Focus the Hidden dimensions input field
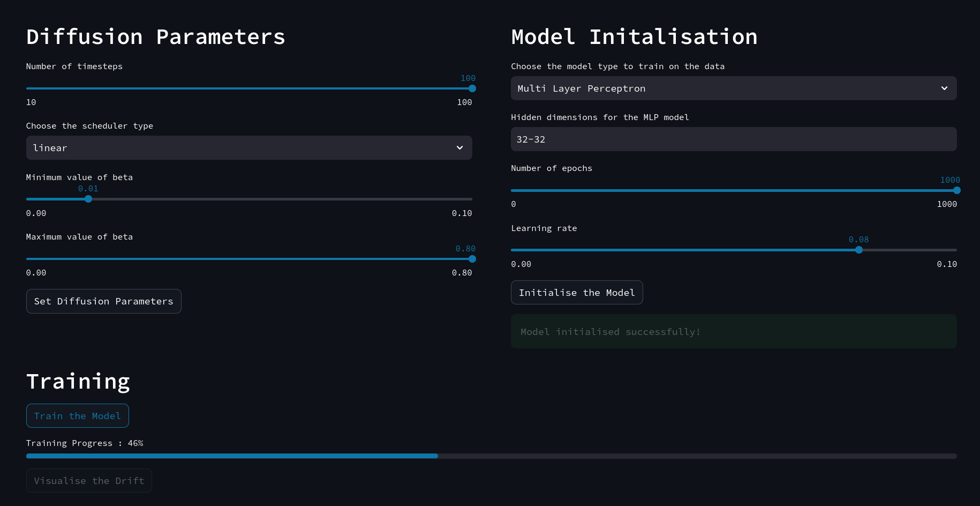The image size is (980, 506). click(733, 139)
